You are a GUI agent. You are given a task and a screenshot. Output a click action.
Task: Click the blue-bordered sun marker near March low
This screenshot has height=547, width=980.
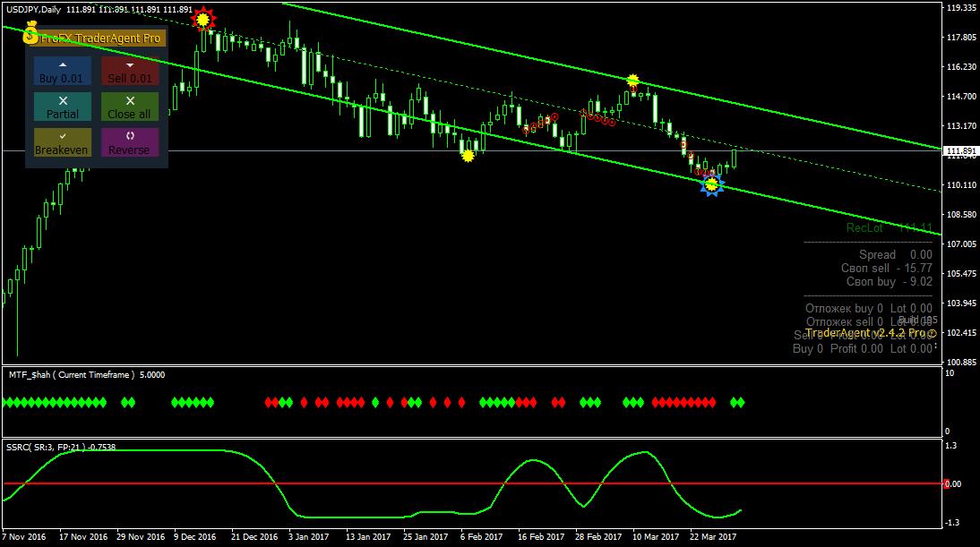[711, 184]
